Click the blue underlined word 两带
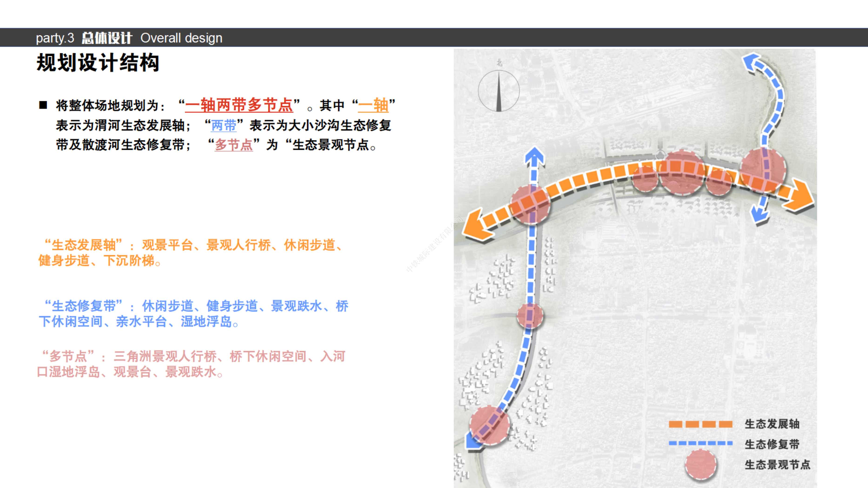Screen dimensions: 868x488 tap(224, 125)
